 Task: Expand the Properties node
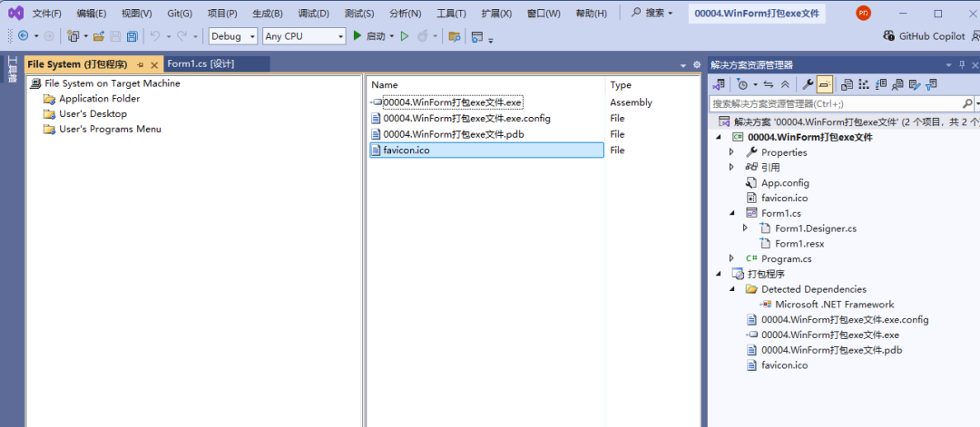point(732,152)
